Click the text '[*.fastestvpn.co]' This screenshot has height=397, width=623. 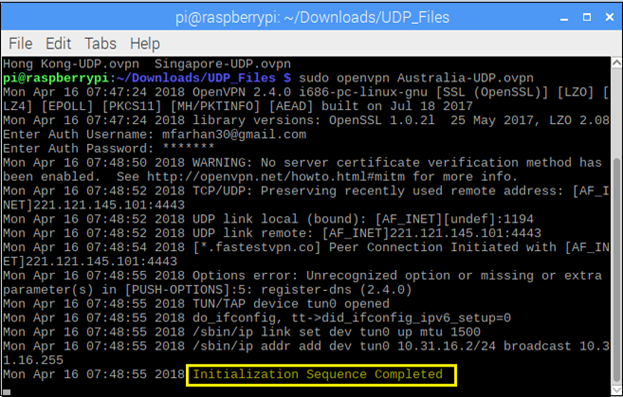pos(257,247)
